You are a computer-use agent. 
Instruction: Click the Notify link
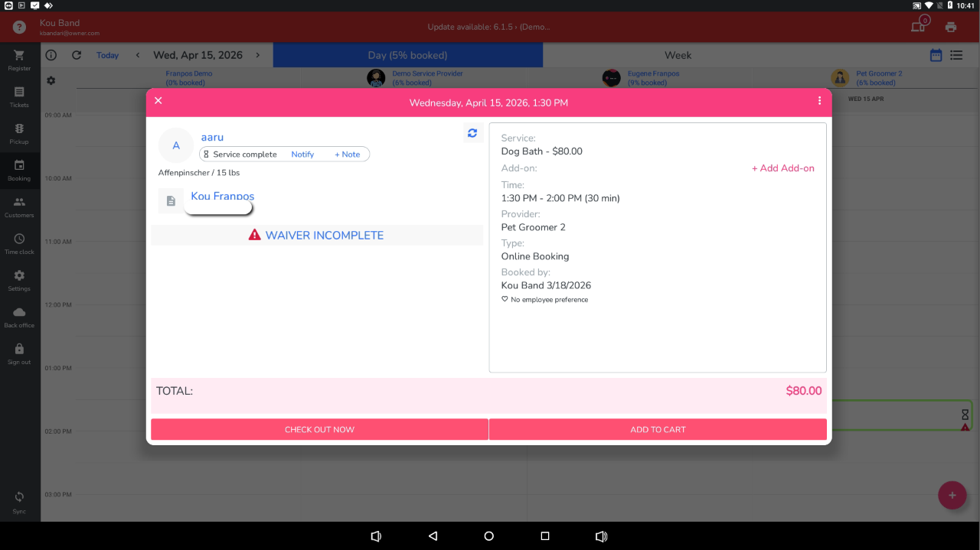click(x=302, y=155)
